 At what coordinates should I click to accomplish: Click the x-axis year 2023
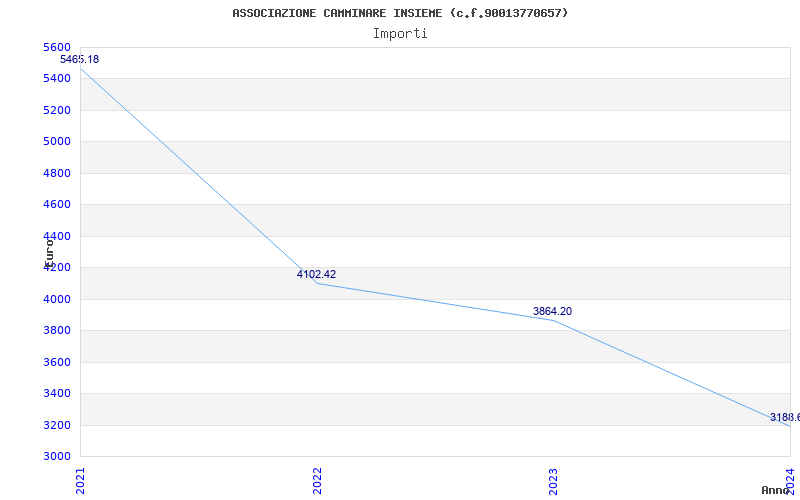point(554,481)
